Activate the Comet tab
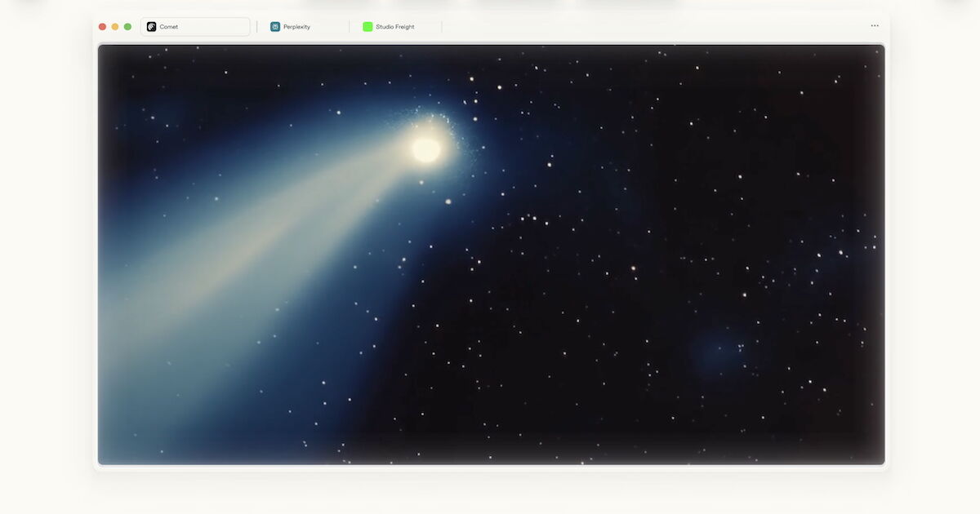 click(x=195, y=26)
